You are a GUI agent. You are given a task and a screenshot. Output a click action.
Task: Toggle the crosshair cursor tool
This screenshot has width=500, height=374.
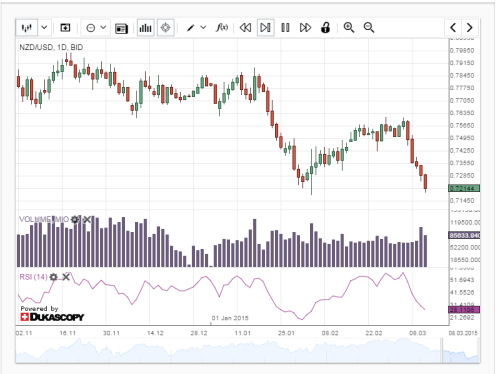166,28
